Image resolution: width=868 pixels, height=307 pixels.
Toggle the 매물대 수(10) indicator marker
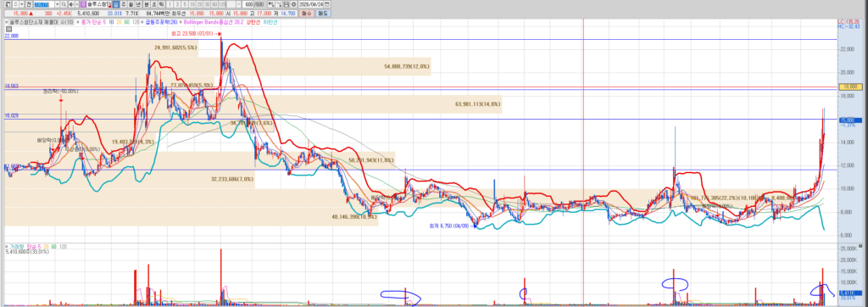click(x=6, y=22)
